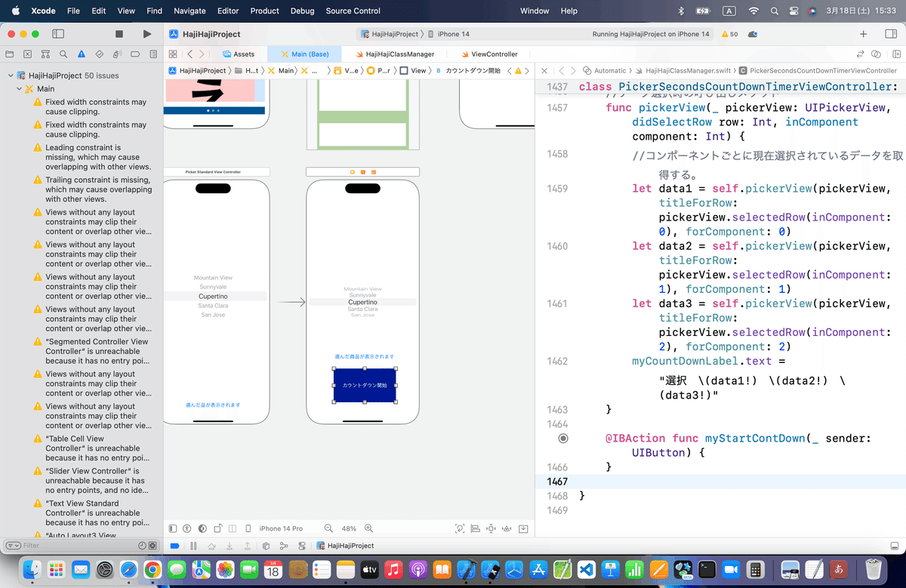Toggle the document outline button
Viewport: 906px width, 588px height.
[173, 528]
